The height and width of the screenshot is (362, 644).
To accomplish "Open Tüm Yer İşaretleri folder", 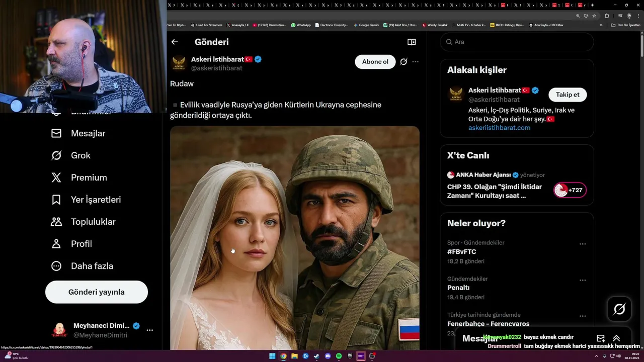I will point(625,25).
